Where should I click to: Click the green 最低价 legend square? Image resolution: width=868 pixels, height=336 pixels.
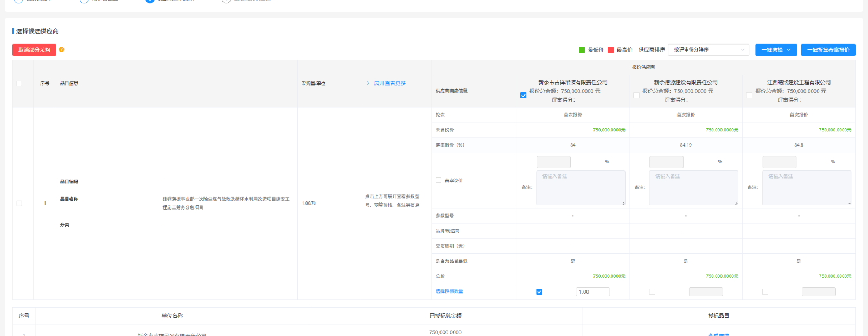(x=582, y=50)
